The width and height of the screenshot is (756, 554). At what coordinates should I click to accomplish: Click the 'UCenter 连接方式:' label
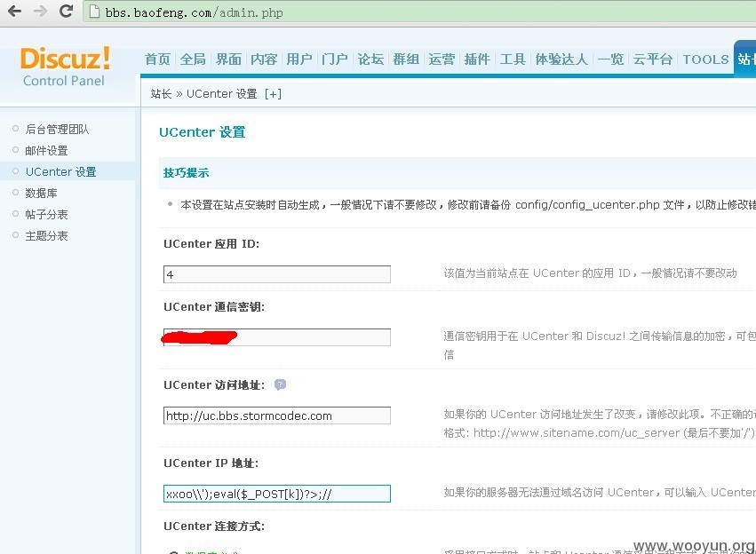[x=214, y=526]
